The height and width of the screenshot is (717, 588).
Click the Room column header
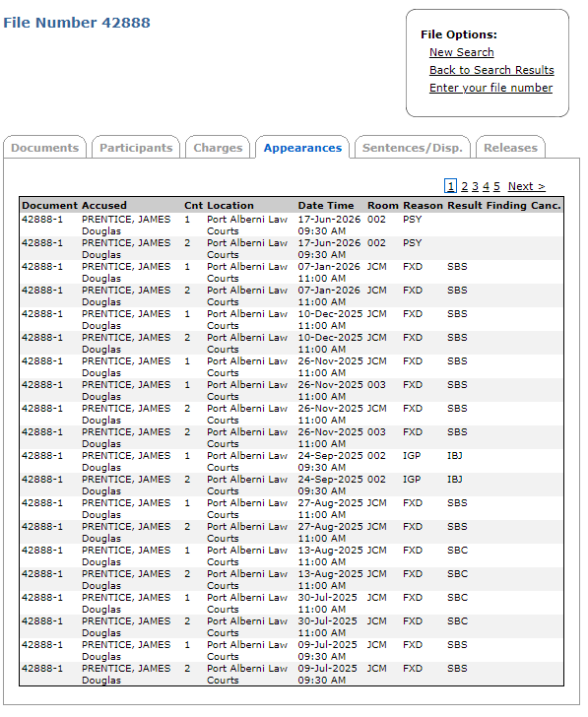383,205
